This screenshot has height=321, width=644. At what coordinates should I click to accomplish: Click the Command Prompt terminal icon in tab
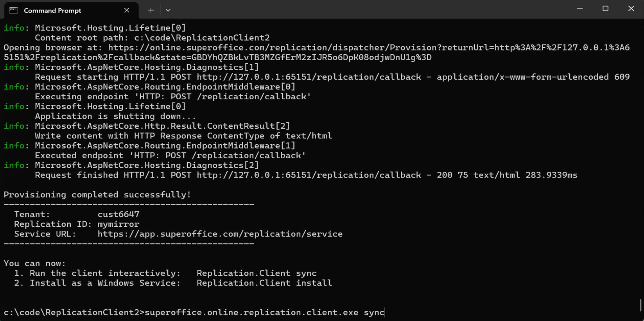pyautogui.click(x=14, y=10)
